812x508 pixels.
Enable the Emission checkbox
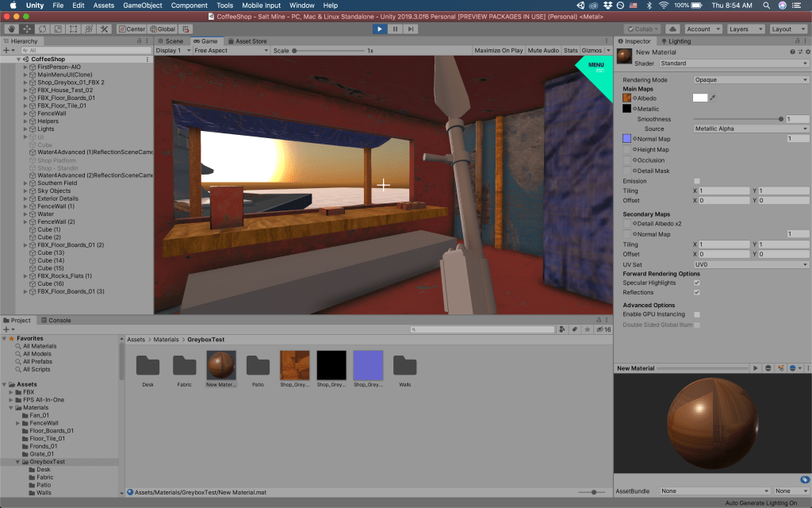tap(697, 181)
